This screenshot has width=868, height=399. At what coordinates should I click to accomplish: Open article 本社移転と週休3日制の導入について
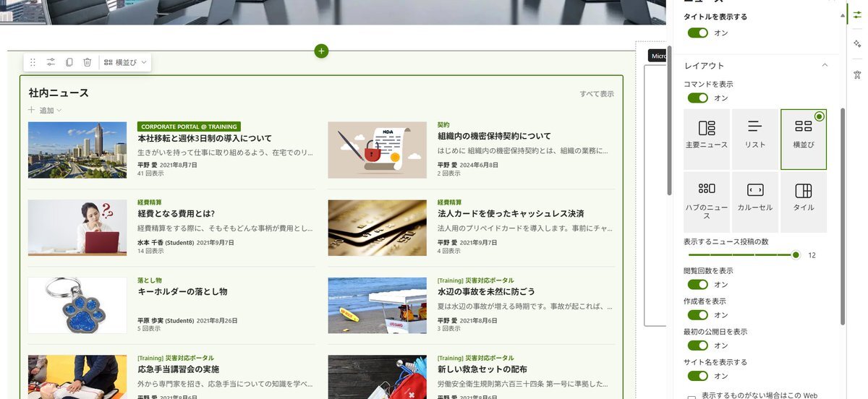point(205,138)
